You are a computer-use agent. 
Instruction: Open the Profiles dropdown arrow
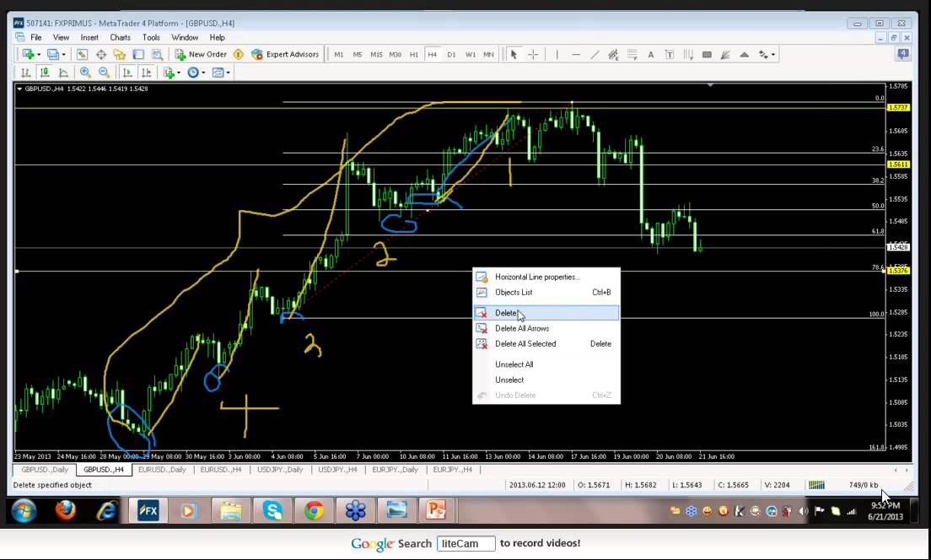(63, 55)
